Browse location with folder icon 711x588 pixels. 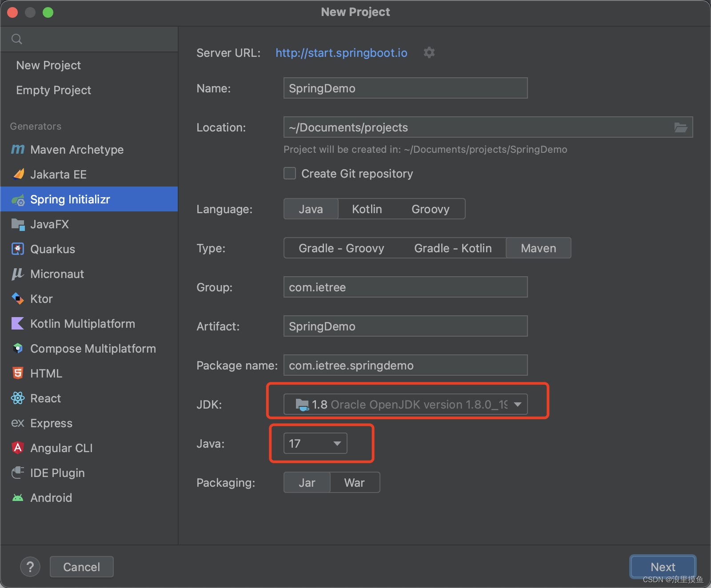pos(680,127)
